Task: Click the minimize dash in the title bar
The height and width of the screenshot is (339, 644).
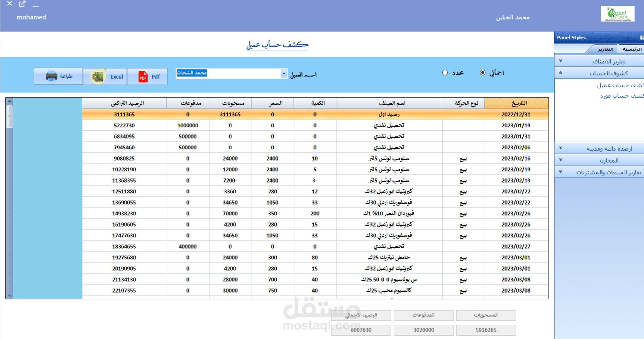Action: [36, 6]
